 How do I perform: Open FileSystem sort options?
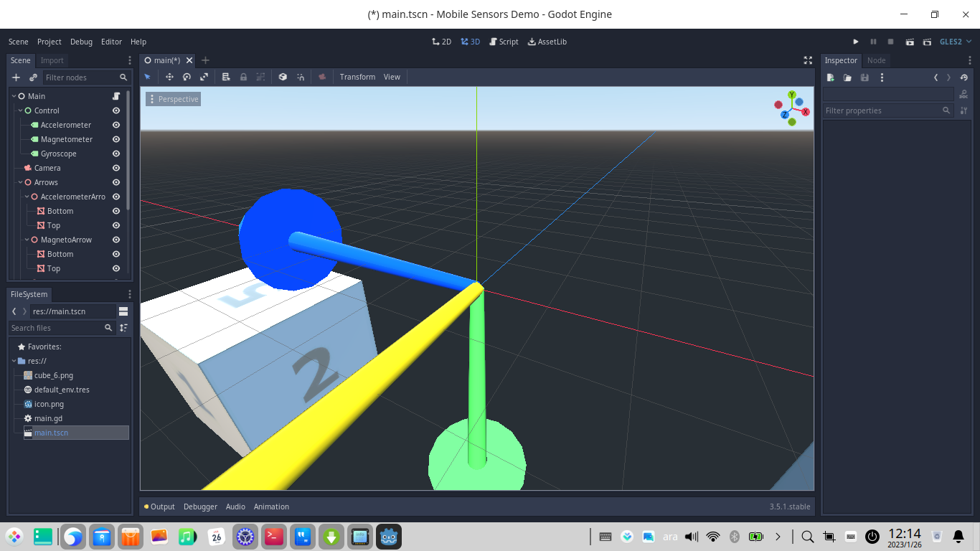123,328
